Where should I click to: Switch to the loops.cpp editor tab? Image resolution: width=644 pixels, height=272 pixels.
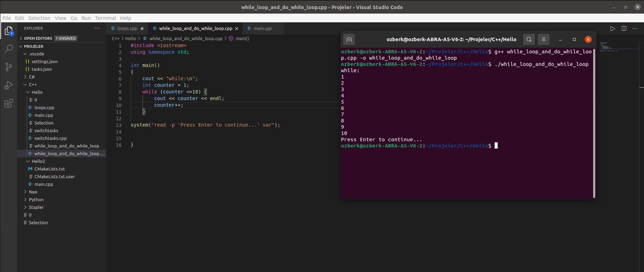point(127,28)
